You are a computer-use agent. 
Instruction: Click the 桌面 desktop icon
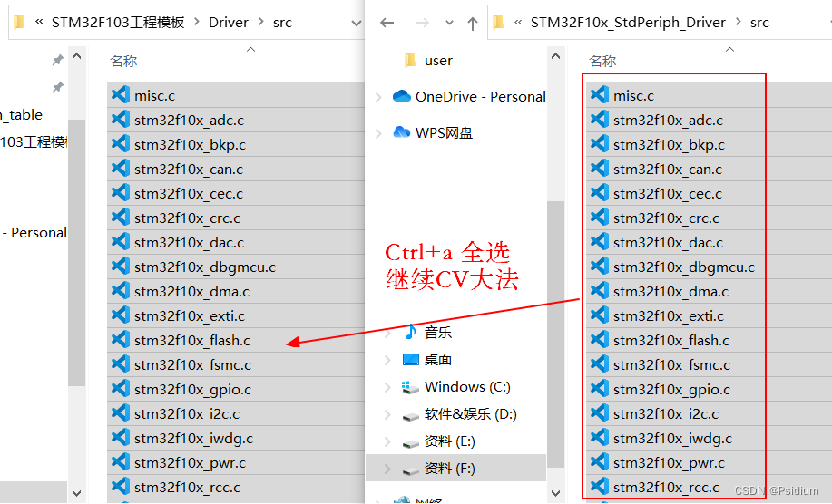[x=411, y=359]
